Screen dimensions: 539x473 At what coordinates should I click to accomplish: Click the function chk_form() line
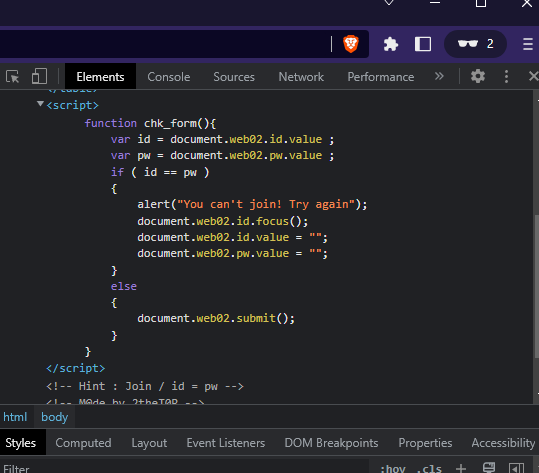click(x=150, y=123)
